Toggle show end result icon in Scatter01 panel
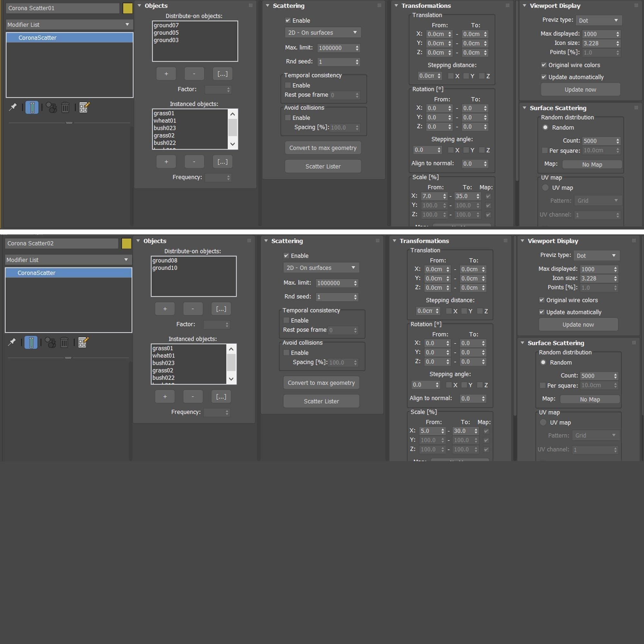The image size is (644, 644). tap(32, 107)
